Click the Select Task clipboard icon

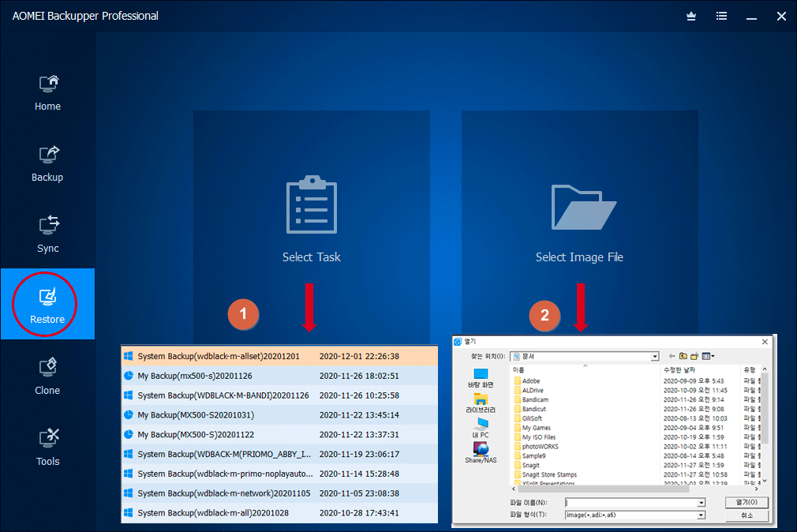(312, 204)
